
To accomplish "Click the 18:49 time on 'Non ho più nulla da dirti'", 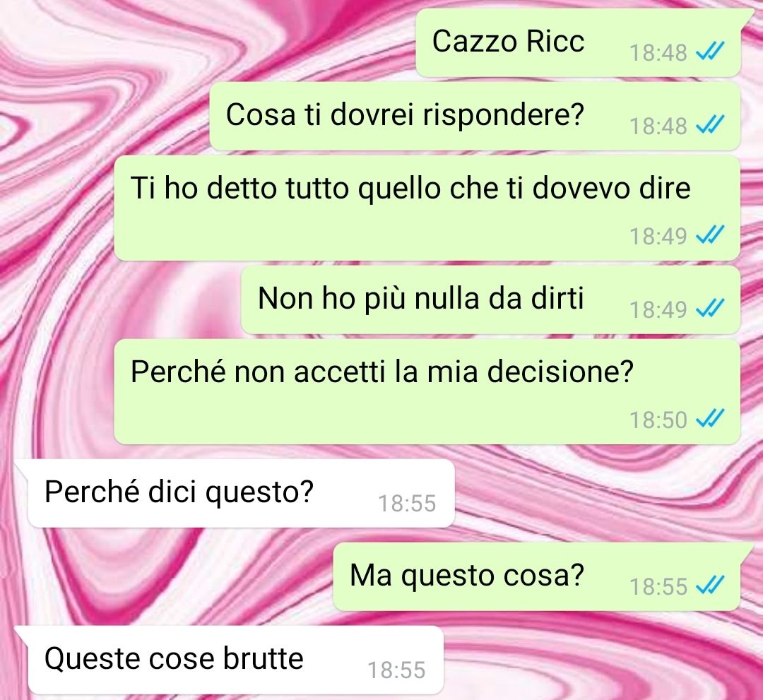I will click(x=658, y=309).
